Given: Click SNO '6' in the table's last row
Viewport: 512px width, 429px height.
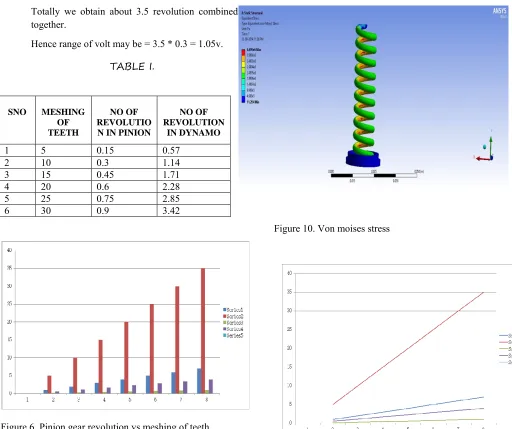Looking at the screenshot, I should pos(7,211).
